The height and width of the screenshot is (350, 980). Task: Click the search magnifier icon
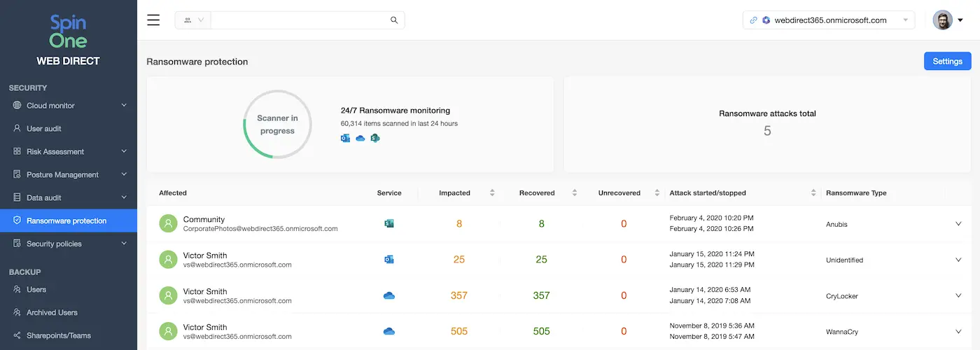(x=394, y=20)
